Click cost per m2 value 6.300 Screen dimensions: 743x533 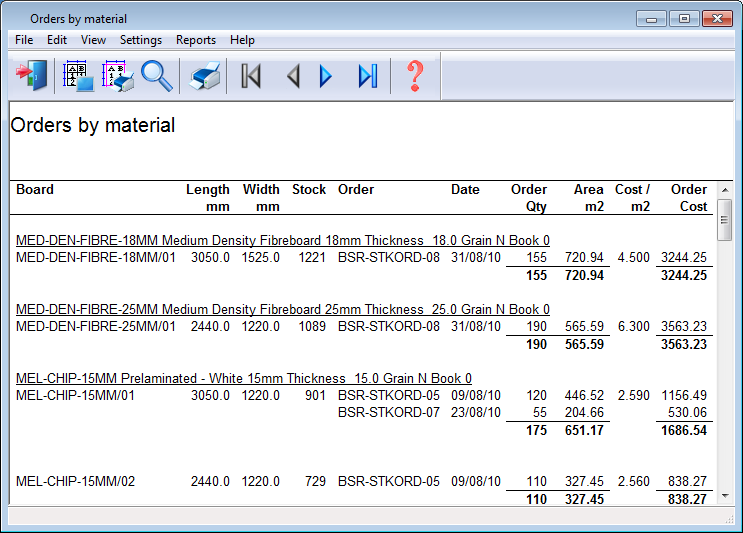pyautogui.click(x=634, y=326)
